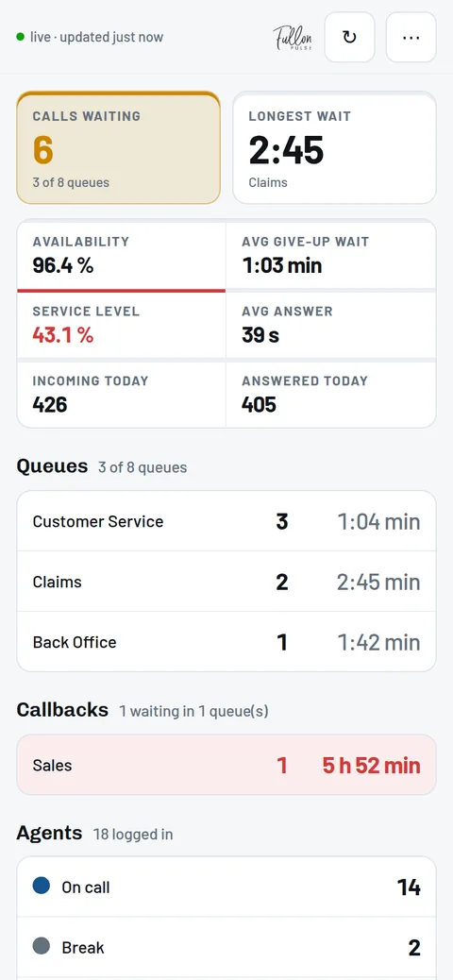The width and height of the screenshot is (453, 980).
Task: Select the Incoming Today tile
Action: 121,395
